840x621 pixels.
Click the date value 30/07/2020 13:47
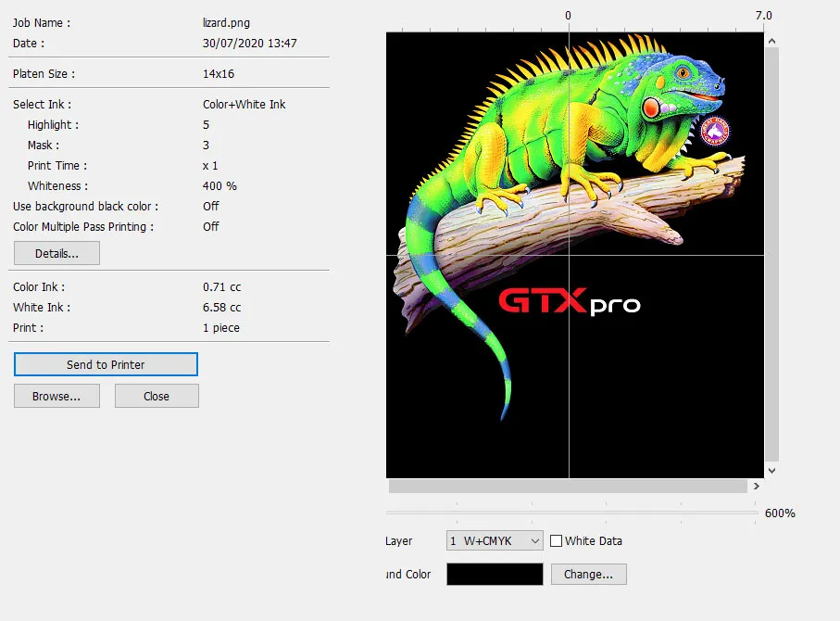[x=250, y=43]
